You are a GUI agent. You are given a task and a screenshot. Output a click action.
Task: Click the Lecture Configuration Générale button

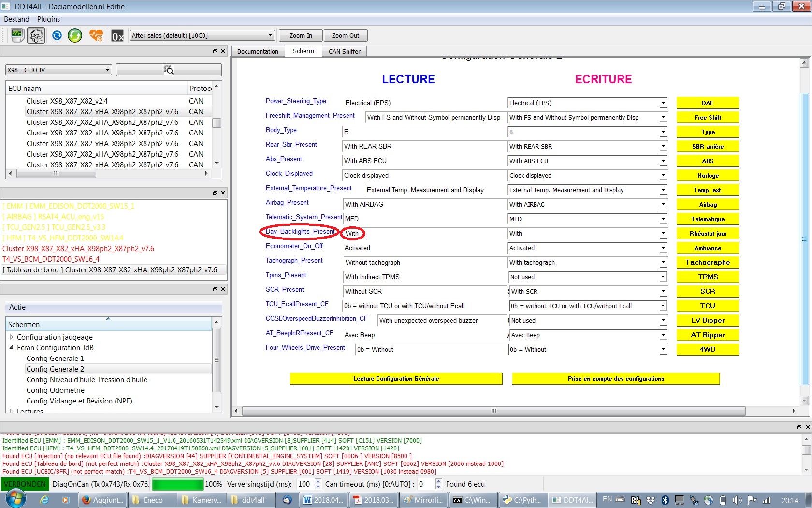point(396,378)
